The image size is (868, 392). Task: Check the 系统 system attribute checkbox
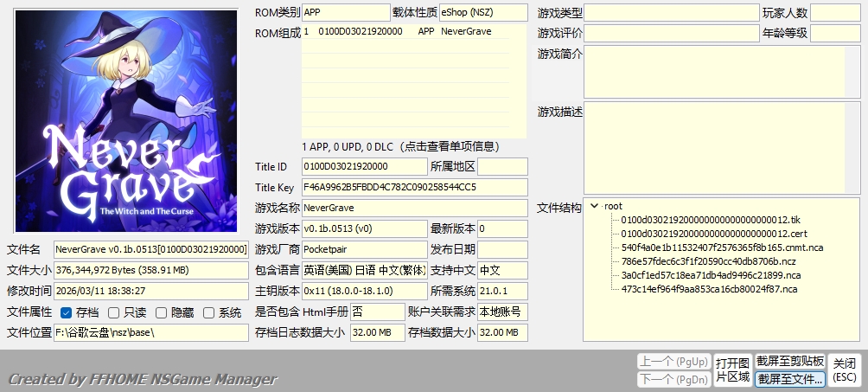pyautogui.click(x=209, y=312)
